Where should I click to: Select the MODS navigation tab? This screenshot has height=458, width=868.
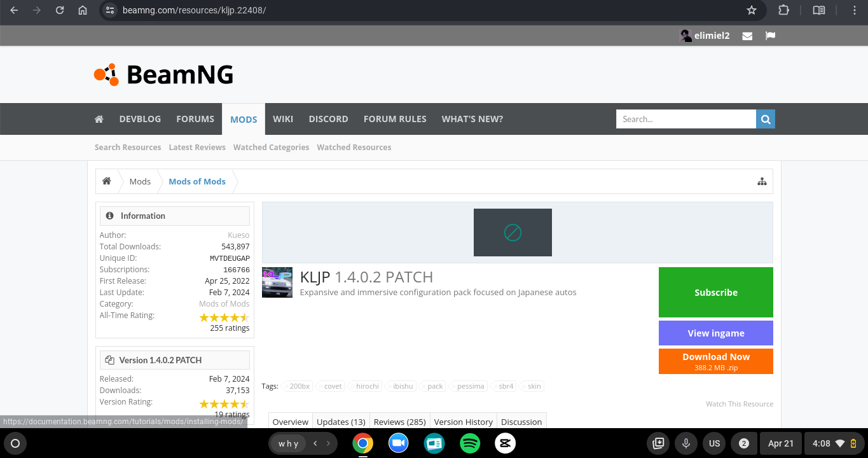click(x=244, y=120)
